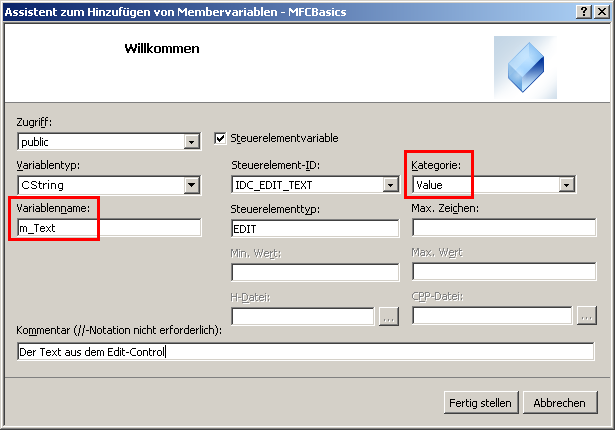
Task: Click the dialog title bar text
Action: point(175,12)
